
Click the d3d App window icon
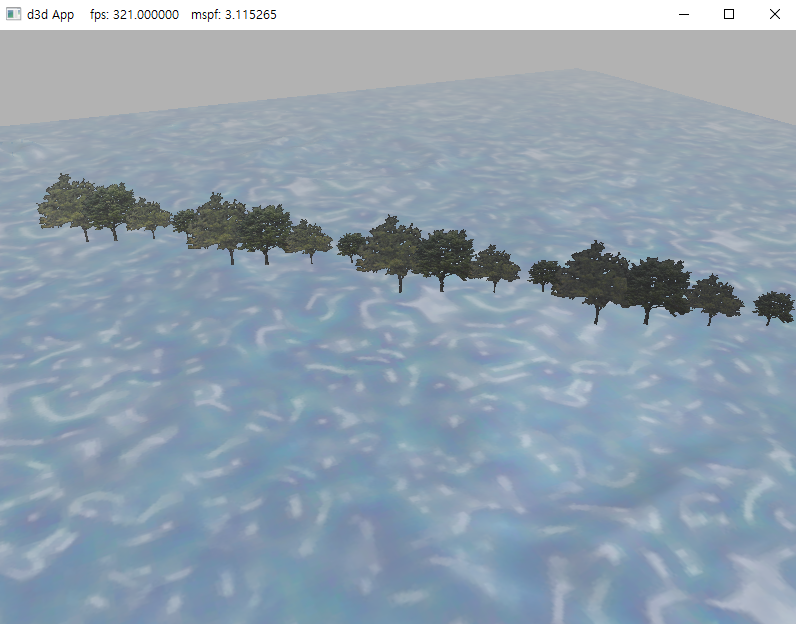click(14, 14)
